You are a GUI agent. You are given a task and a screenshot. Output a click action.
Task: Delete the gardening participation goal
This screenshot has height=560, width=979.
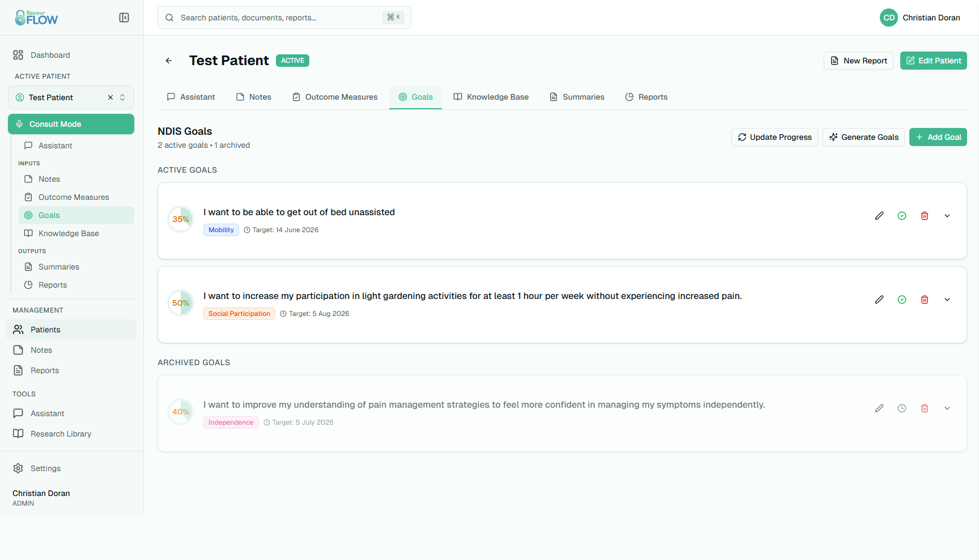pos(925,300)
